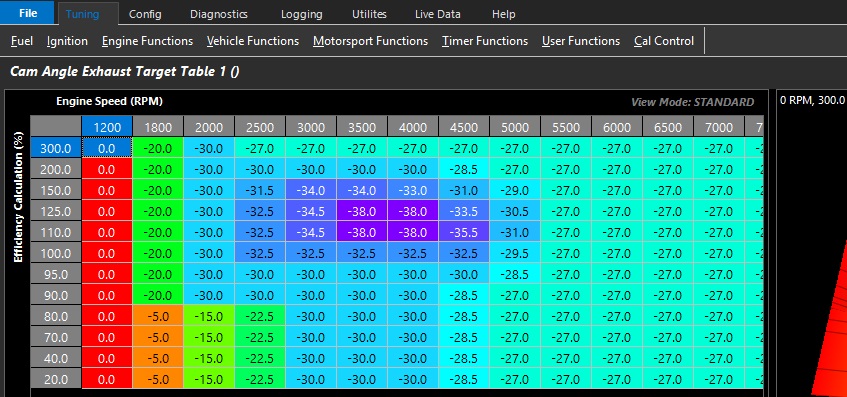Open Engine Functions submenu

[x=147, y=41]
